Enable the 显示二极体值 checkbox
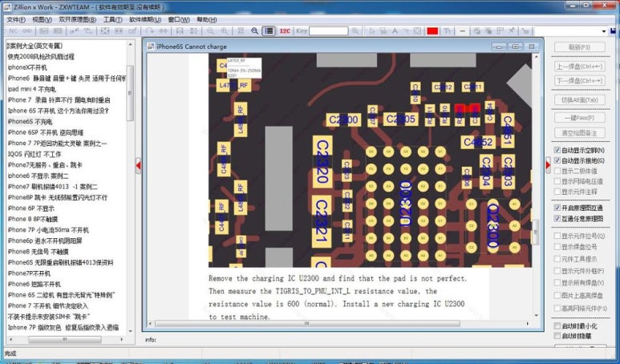This screenshot has height=364, width=620. click(557, 171)
